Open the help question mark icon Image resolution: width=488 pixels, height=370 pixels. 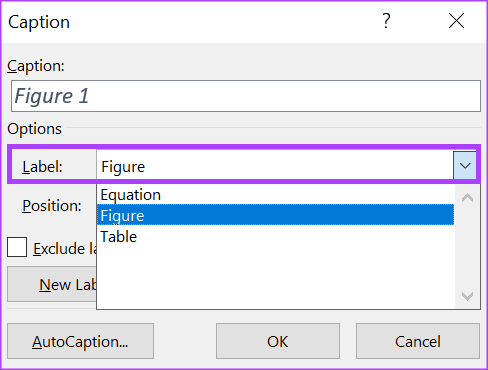pyautogui.click(x=386, y=21)
